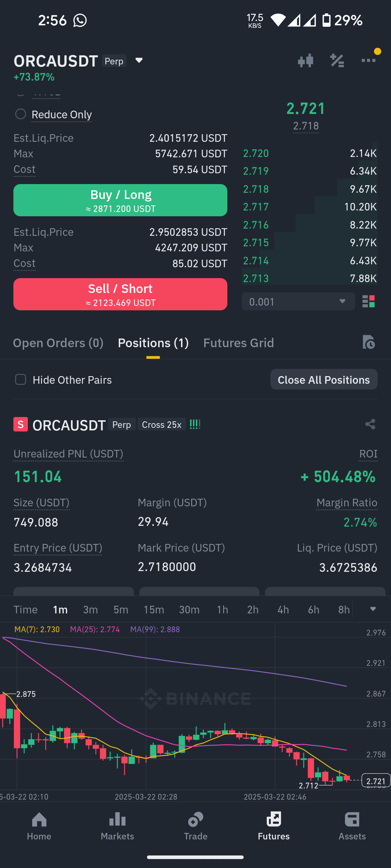
Task: Open futures order history document icon
Action: point(369,342)
